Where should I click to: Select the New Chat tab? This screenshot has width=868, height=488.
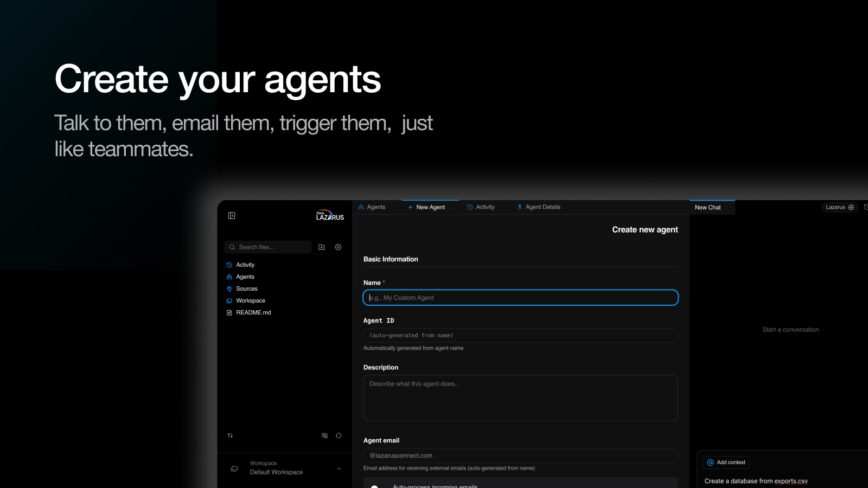pos(707,207)
